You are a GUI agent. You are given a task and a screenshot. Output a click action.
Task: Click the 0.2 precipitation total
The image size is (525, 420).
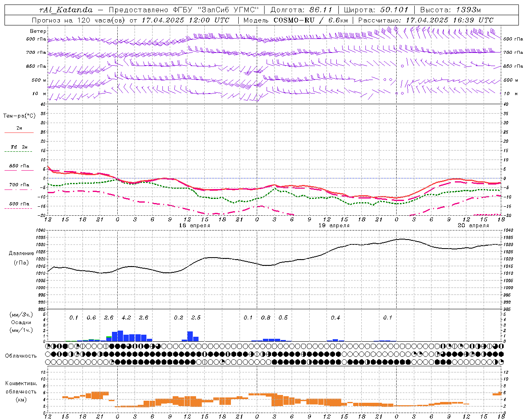(178, 318)
